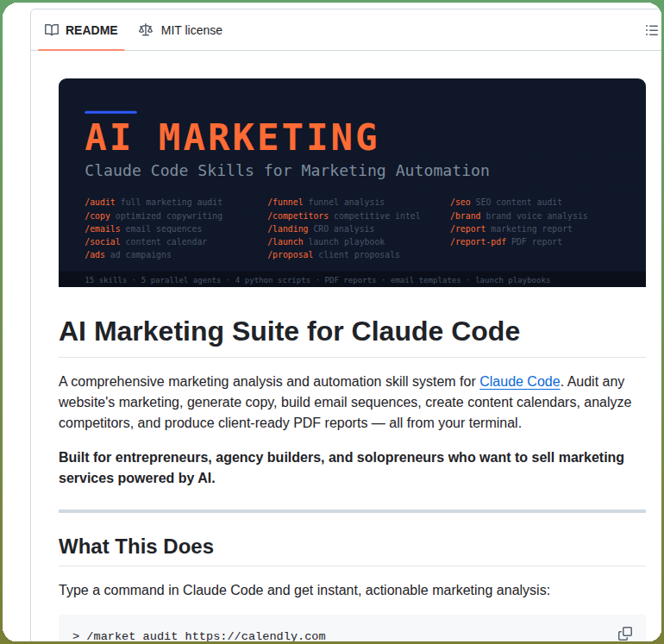Click '/audit full marketing audit' in banner
The width and height of the screenshot is (664, 644).
pyautogui.click(x=153, y=203)
